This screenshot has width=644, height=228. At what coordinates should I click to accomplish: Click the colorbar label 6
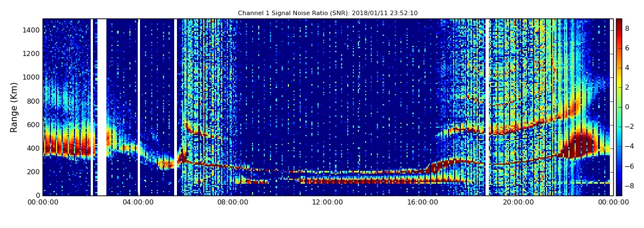pos(627,48)
